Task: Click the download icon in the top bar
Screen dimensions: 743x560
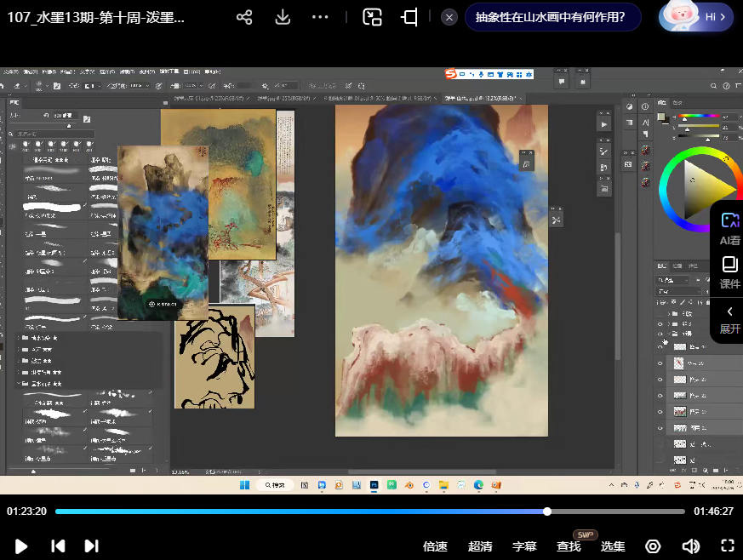Action: tap(283, 17)
